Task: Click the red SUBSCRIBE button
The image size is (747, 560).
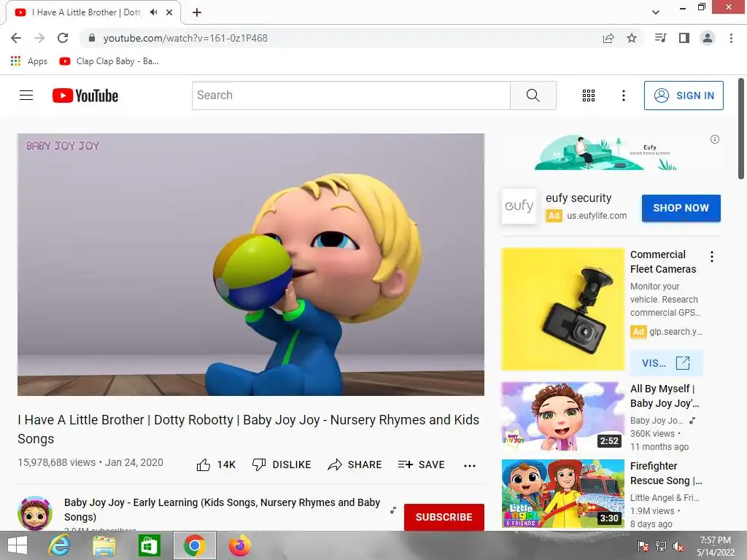Action: point(444,517)
